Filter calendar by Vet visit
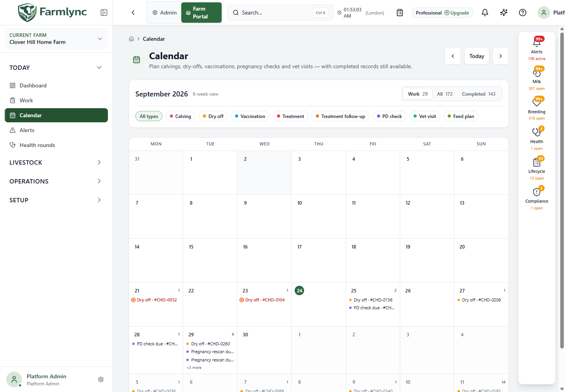565x392 pixels. (425, 116)
